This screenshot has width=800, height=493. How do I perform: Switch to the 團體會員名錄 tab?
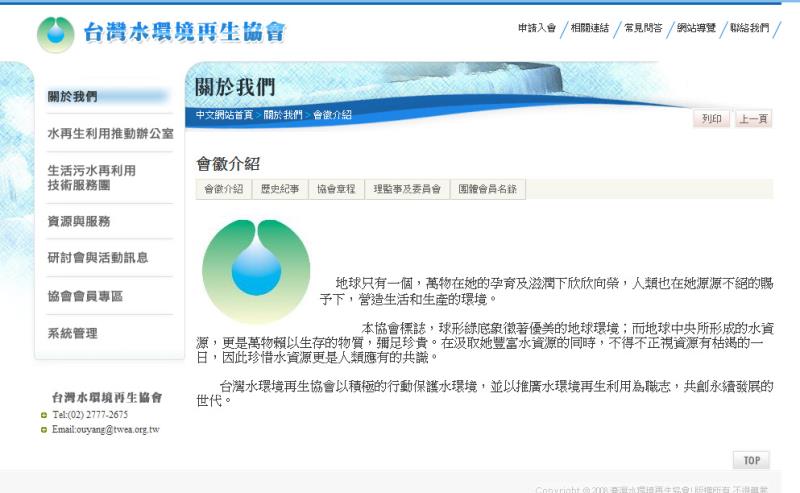[488, 189]
